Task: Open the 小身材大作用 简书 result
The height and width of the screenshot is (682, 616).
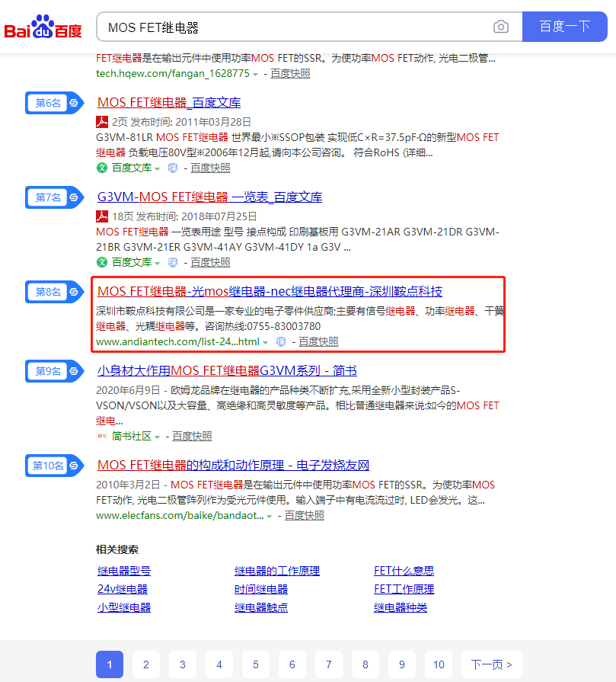Action: click(228, 370)
